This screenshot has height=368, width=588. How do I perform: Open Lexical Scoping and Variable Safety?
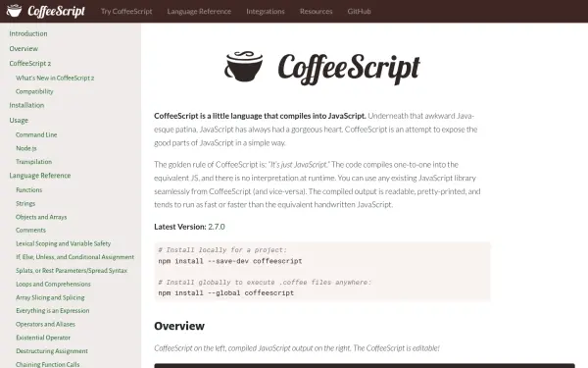click(64, 243)
